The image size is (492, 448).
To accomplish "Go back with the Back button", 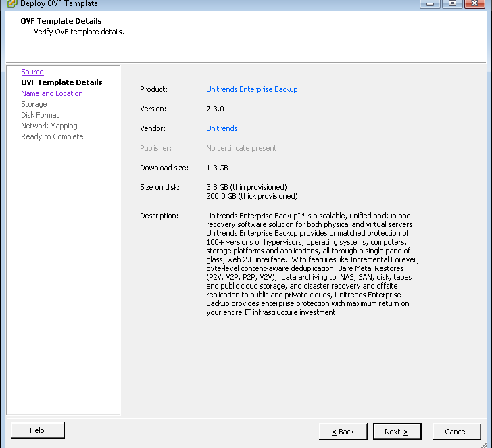I will pos(343,432).
